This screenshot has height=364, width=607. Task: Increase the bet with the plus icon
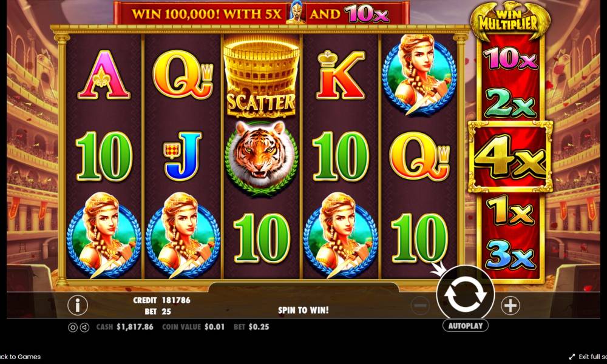coord(510,306)
